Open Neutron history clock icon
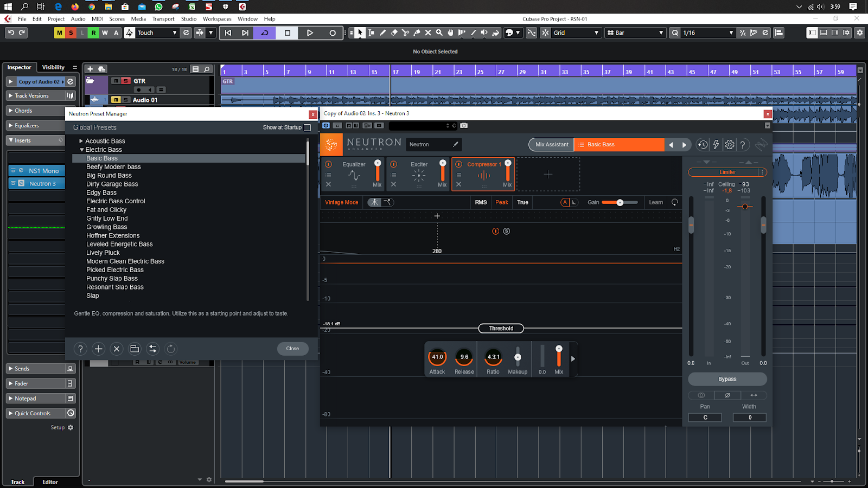This screenshot has width=868, height=488. (x=703, y=145)
